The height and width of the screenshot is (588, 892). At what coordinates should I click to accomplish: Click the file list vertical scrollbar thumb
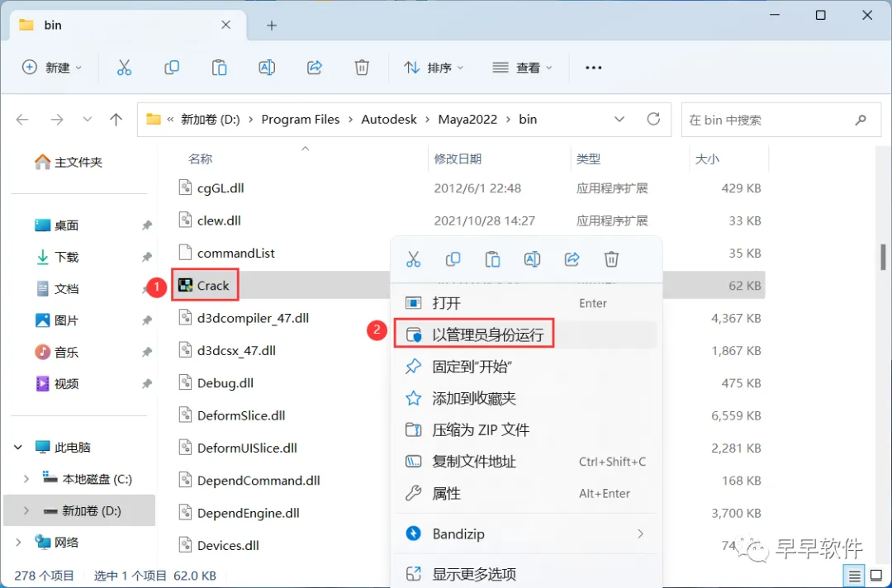click(883, 257)
